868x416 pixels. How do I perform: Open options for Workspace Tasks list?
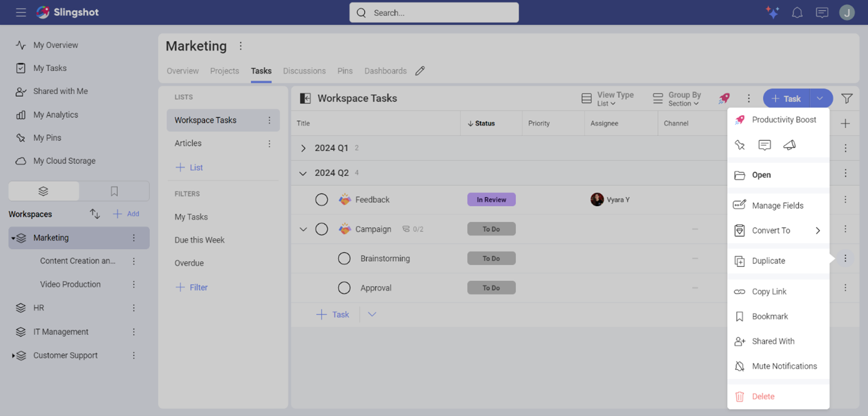270,120
